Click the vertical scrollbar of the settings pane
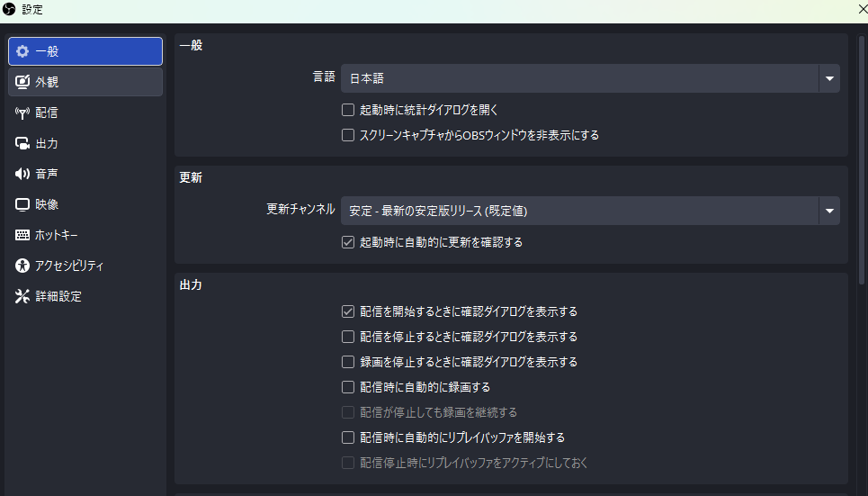This screenshot has width=868, height=496. point(862,161)
